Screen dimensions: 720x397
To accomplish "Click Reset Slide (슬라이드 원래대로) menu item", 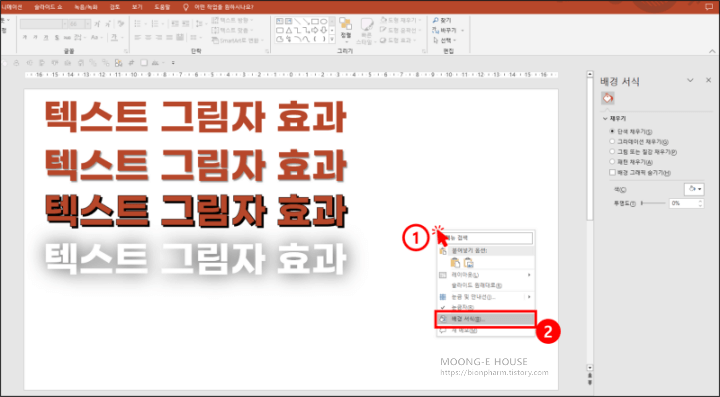I will [485, 285].
